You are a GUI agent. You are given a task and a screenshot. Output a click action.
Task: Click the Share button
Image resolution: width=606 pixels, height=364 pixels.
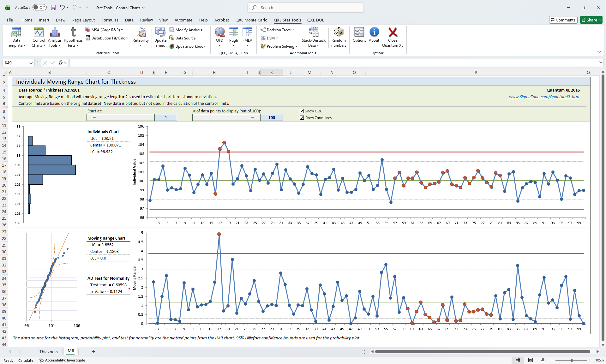tap(591, 20)
